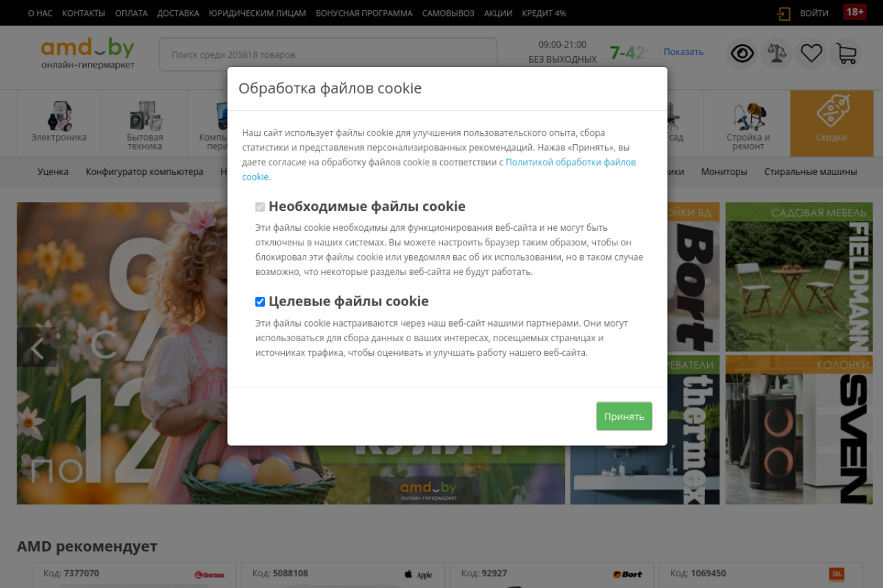Click the shopping cart icon
883x588 pixels.
pos(846,54)
